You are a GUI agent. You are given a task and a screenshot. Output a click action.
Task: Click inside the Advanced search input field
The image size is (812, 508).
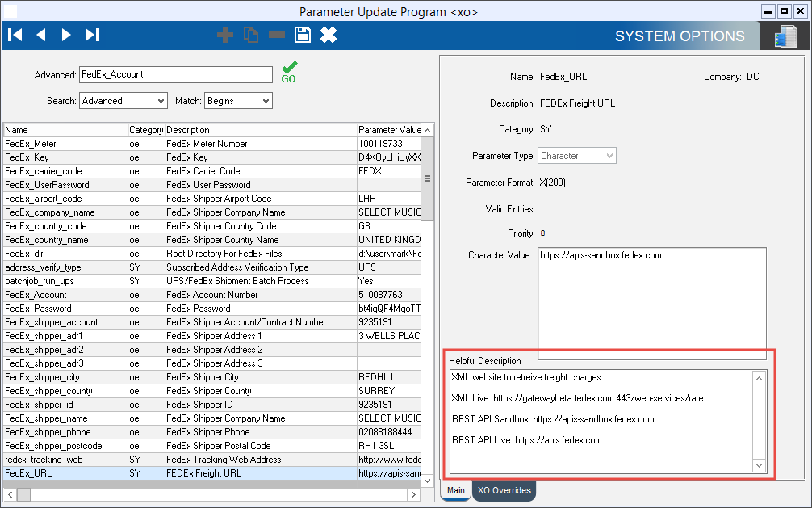coord(175,74)
